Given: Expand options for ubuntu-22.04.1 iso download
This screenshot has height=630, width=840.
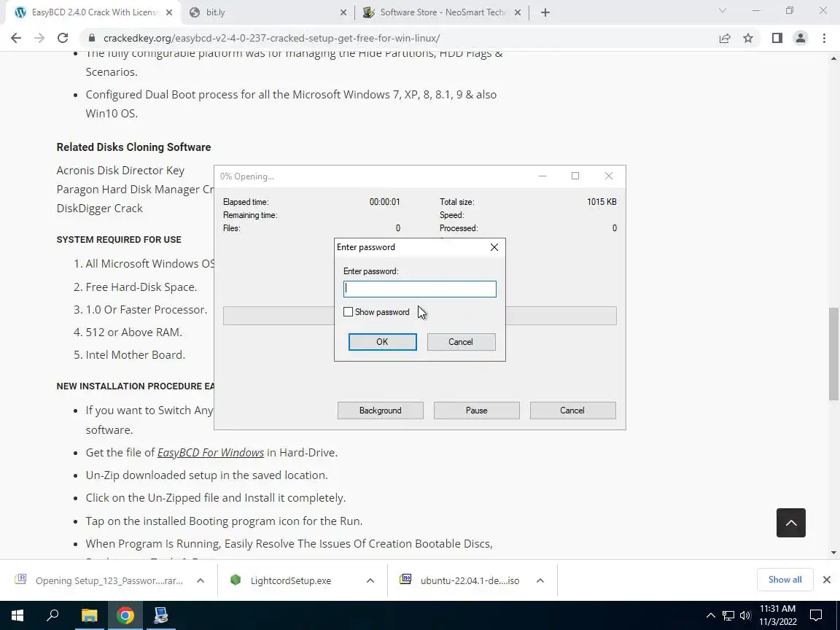Looking at the screenshot, I should [x=540, y=580].
